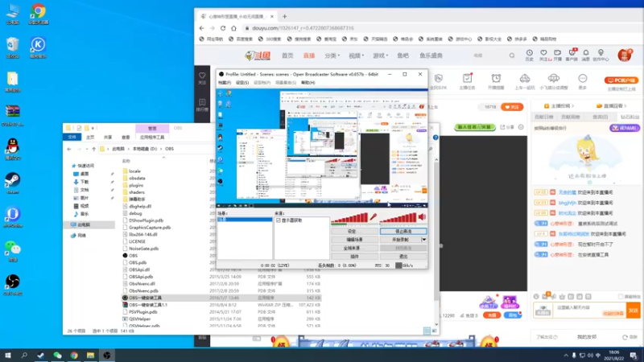Viewport: 644px width, 362px height.
Task: Click the Douyu live navigation tab
Action: pyautogui.click(x=309, y=56)
